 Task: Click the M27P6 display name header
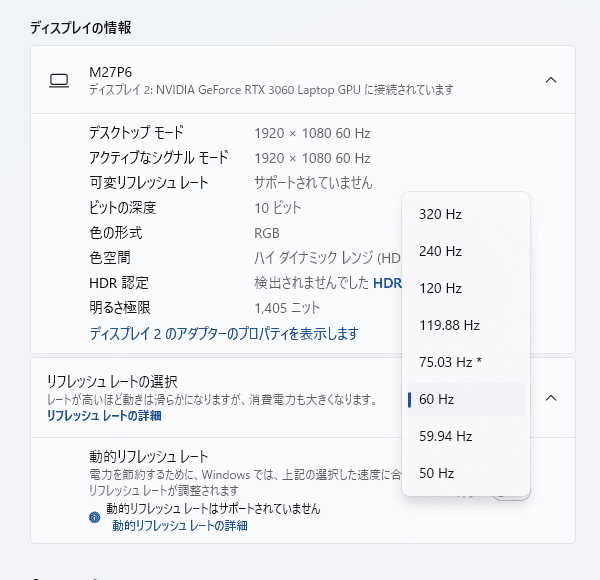(x=110, y=72)
